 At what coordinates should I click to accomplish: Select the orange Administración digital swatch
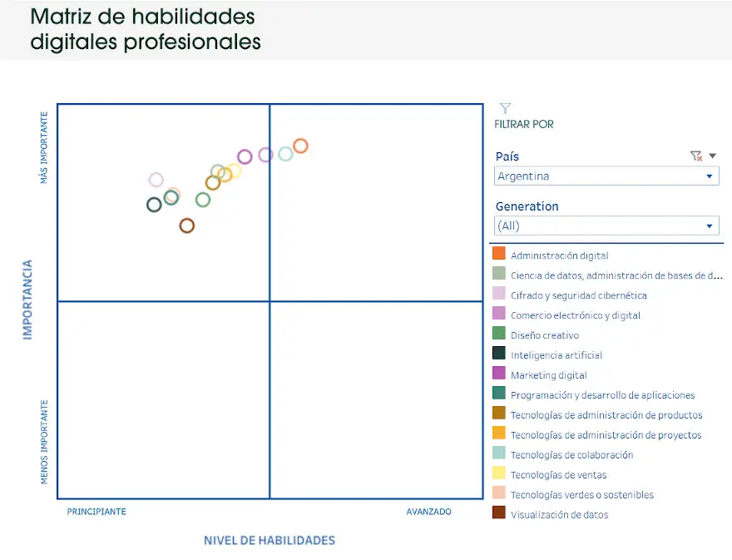(499, 253)
